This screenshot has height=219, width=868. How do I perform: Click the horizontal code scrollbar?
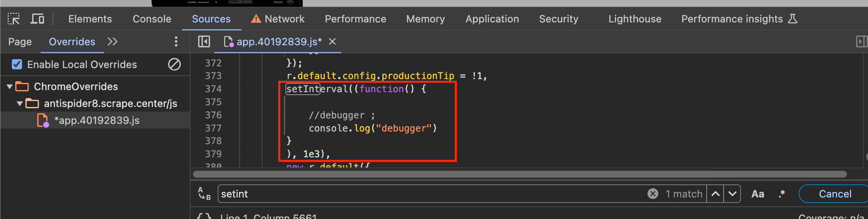click(520, 174)
